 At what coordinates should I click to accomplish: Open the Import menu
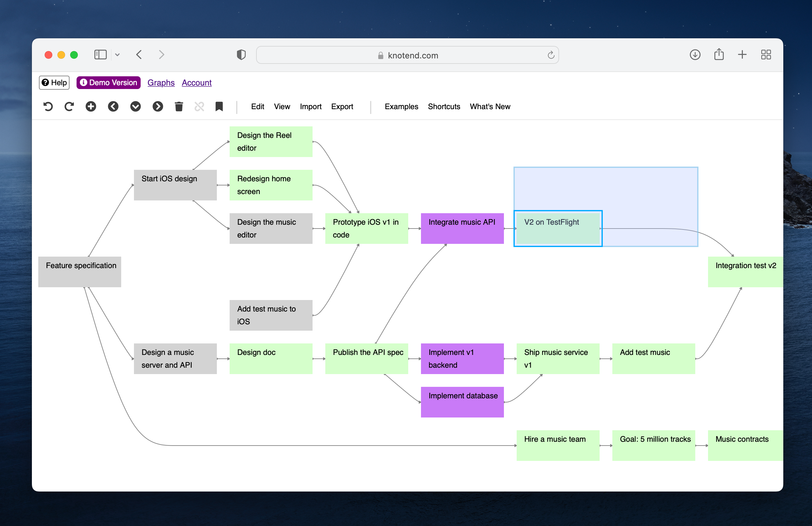(310, 107)
